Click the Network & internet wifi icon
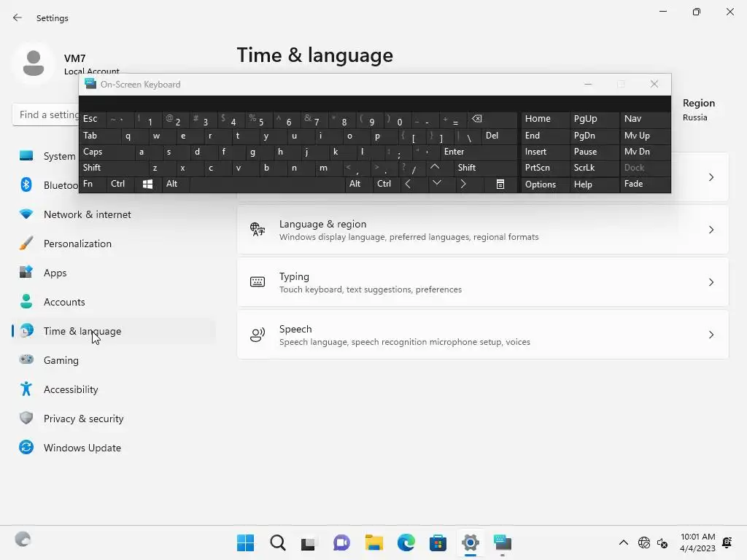This screenshot has height=560, width=747. click(x=26, y=214)
